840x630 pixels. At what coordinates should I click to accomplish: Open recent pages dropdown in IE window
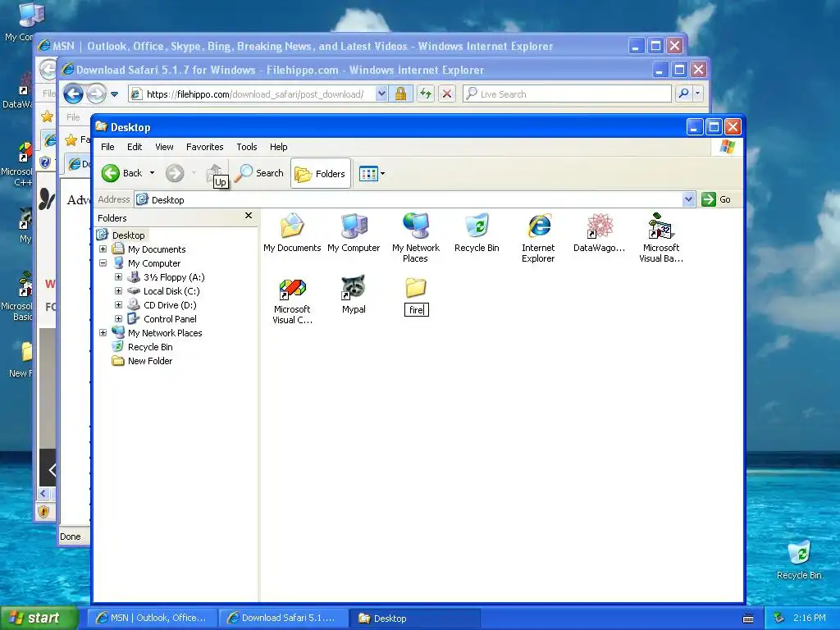pos(115,94)
